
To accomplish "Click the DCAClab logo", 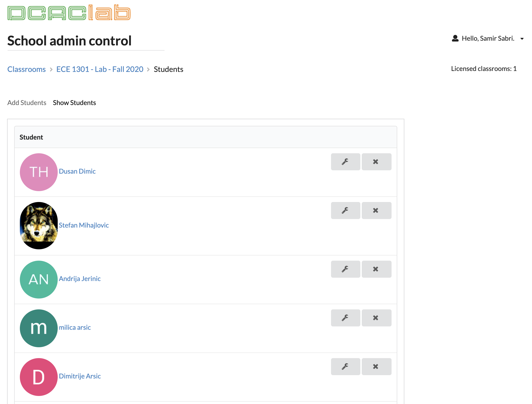I will pos(69,13).
